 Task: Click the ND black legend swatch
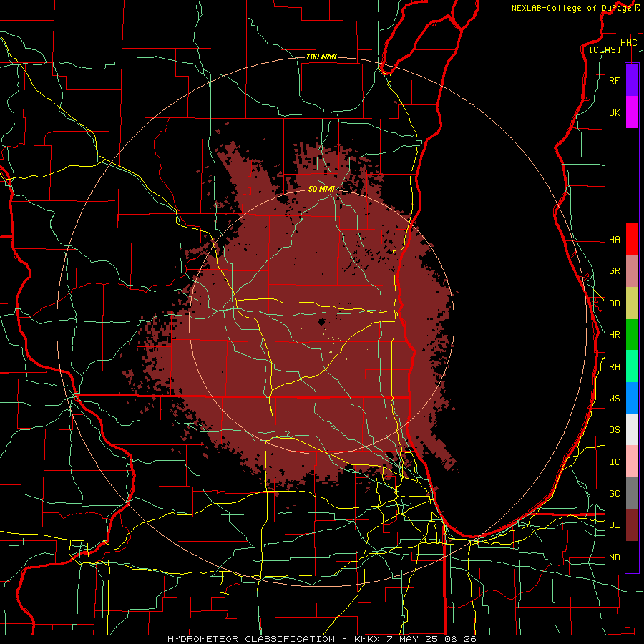point(632,557)
